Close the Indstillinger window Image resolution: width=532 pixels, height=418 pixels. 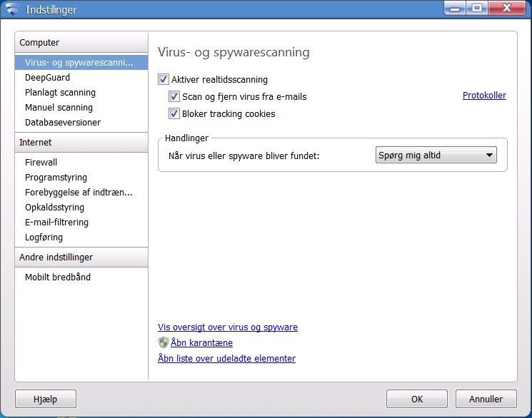tap(507, 8)
